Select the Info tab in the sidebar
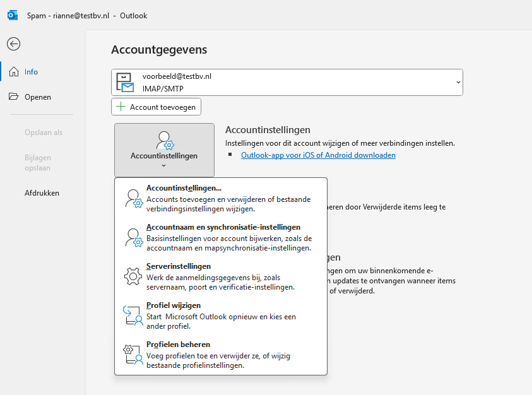Viewport: 532px width, 395px height. coord(31,71)
